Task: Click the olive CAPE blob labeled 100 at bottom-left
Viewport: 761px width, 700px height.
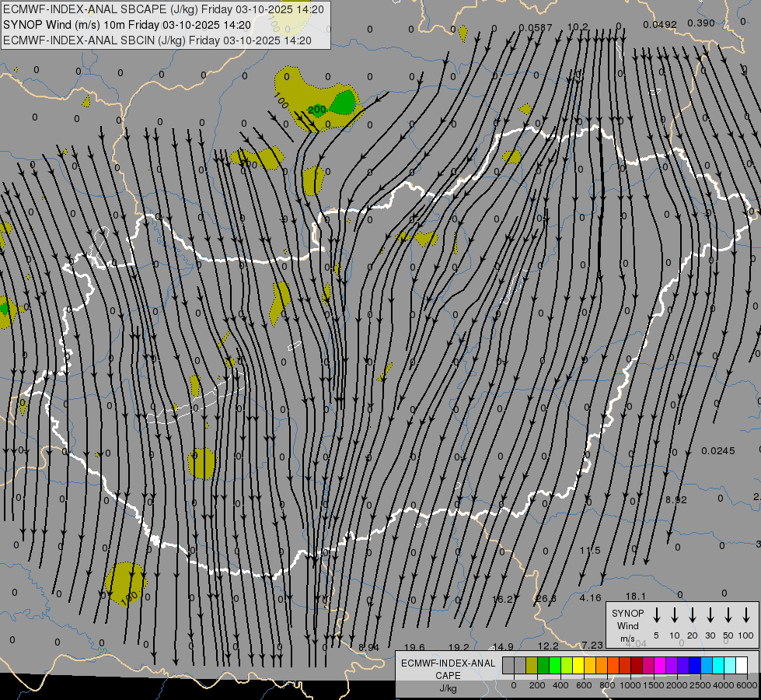Action: coord(124,581)
